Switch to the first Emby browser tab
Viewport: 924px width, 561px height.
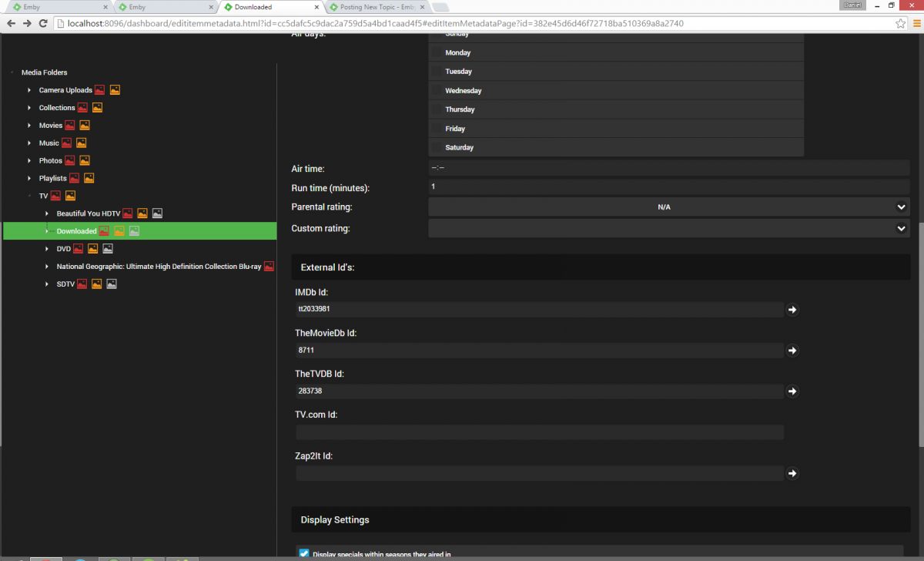(x=59, y=7)
